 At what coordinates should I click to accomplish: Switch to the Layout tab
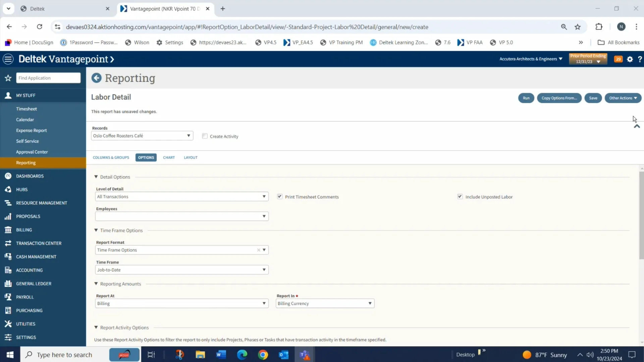pyautogui.click(x=191, y=158)
